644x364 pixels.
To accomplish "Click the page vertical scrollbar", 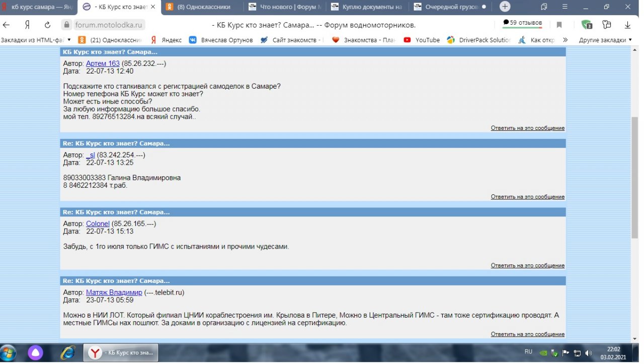I will point(635,176).
